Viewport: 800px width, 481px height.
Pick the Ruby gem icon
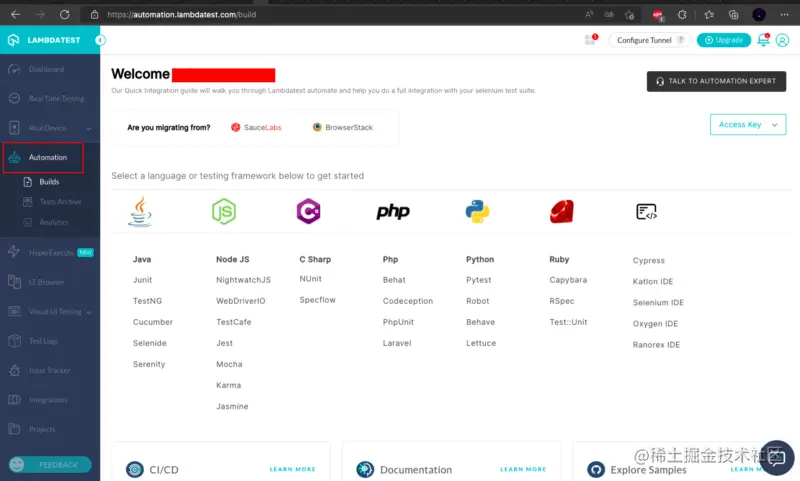pos(562,211)
